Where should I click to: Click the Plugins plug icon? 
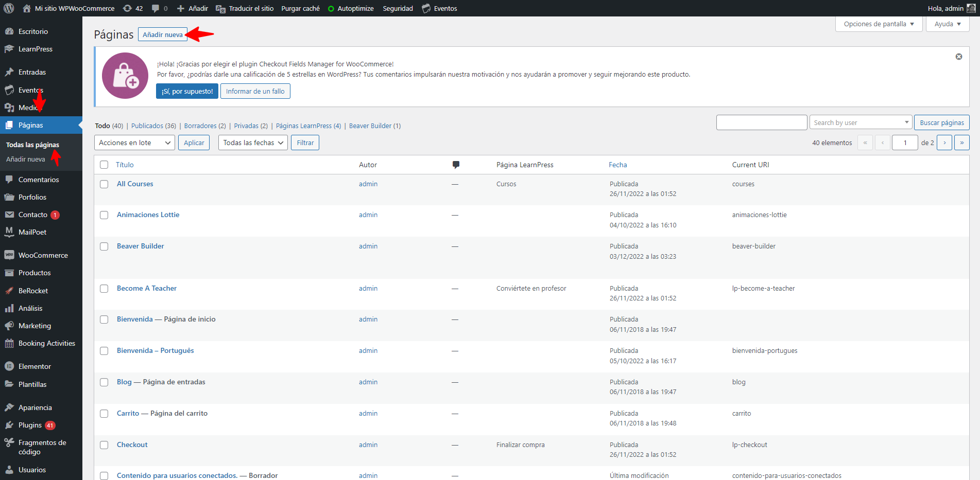9,425
